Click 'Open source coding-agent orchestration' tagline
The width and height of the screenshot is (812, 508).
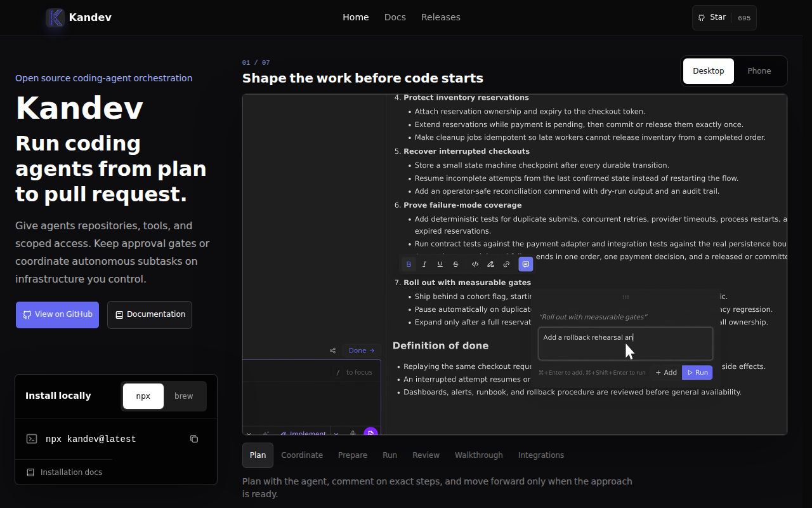pyautogui.click(x=104, y=78)
